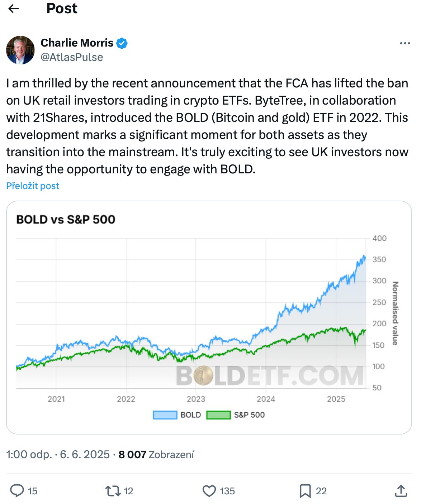Viewport: 421px width, 504px height.
Task: Bookmark the post with the bookmark icon
Action: click(x=305, y=491)
